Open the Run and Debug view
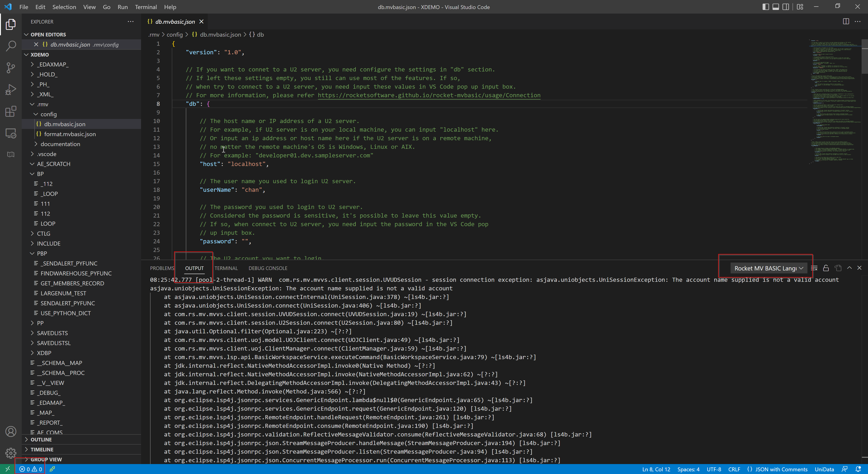The height and width of the screenshot is (474, 868). [10, 89]
